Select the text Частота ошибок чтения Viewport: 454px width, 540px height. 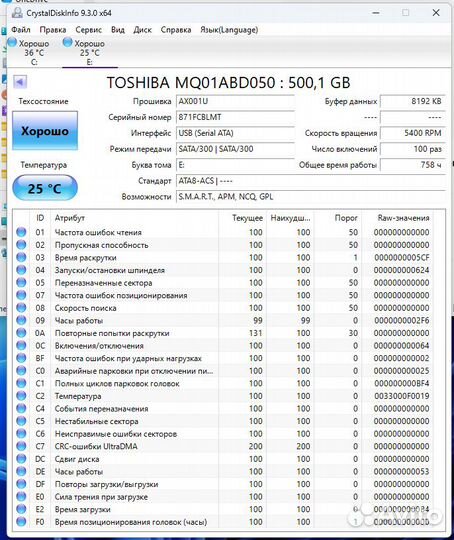[x=98, y=232]
